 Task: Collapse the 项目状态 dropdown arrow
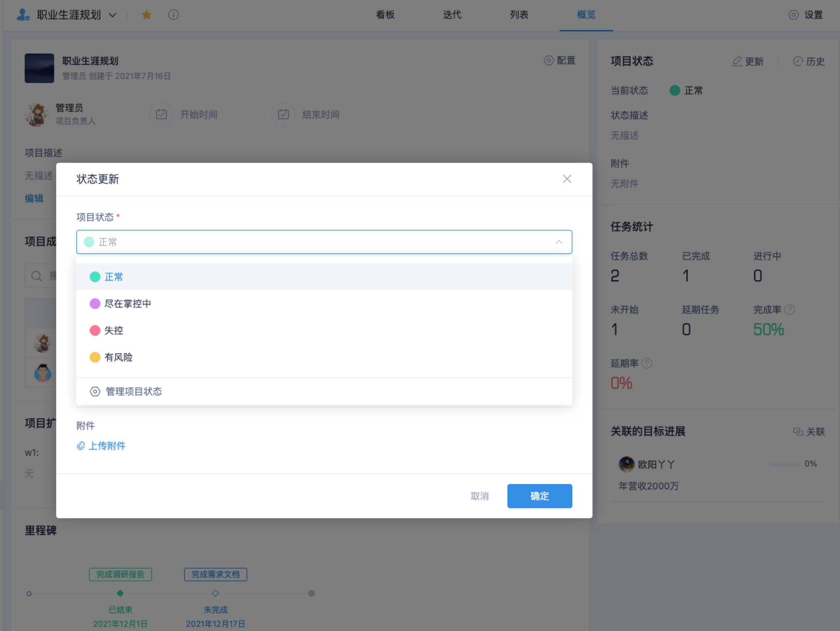559,242
